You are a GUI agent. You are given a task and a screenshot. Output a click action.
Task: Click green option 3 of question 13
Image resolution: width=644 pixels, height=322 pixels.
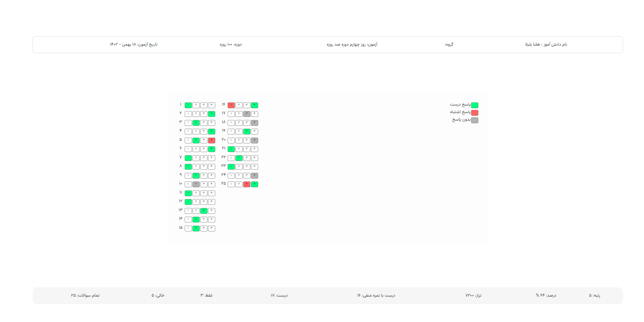tap(204, 211)
